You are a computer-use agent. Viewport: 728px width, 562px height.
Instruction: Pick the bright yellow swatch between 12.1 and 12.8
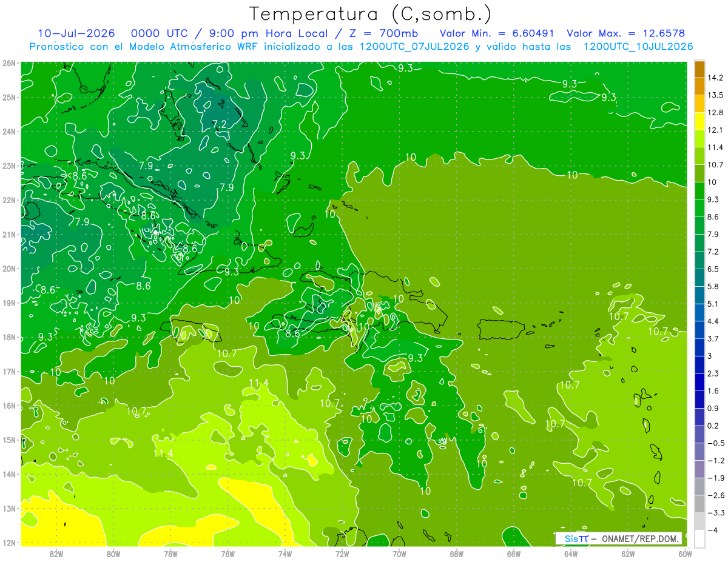pyautogui.click(x=699, y=121)
